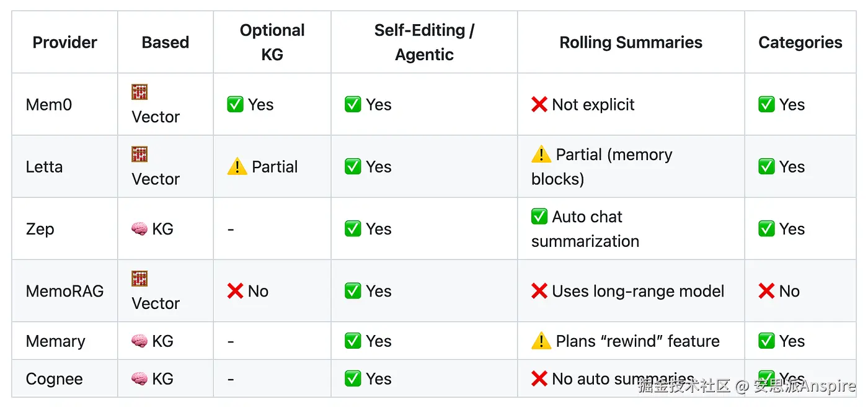Click the "Rolling Summaries" column header
868x407 pixels.
tap(631, 42)
